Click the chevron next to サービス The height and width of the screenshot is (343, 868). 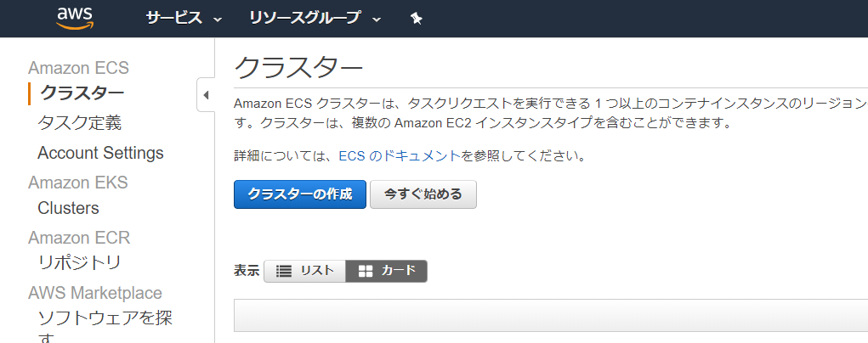[218, 20]
